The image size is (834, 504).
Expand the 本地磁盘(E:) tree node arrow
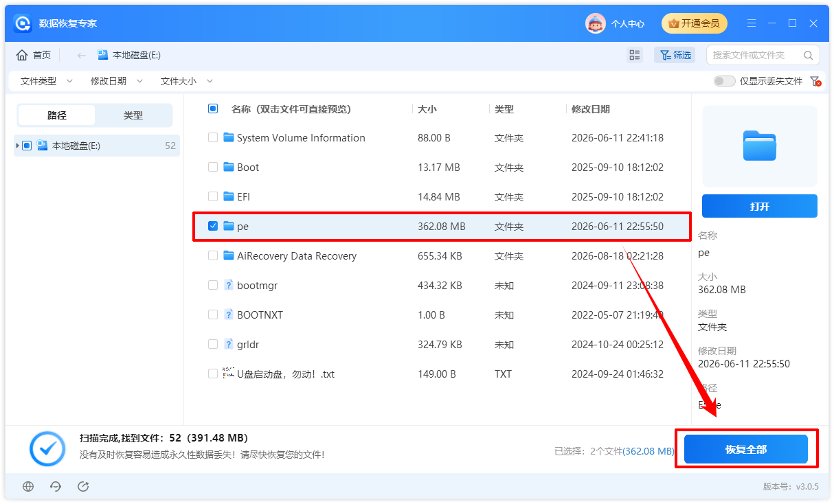click(x=17, y=146)
